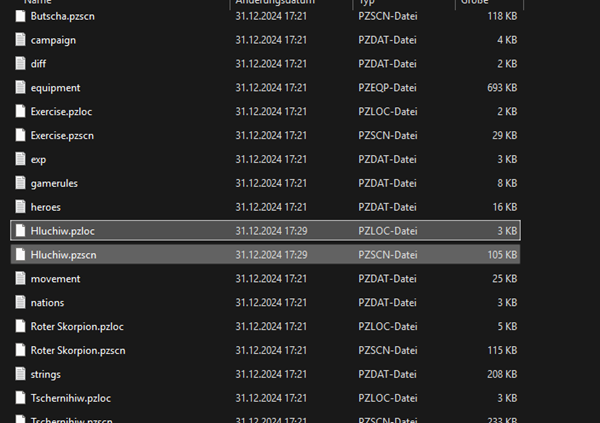The width and height of the screenshot is (600, 423).
Task: Click the Exercise.pzscn file icon
Action: [20, 135]
